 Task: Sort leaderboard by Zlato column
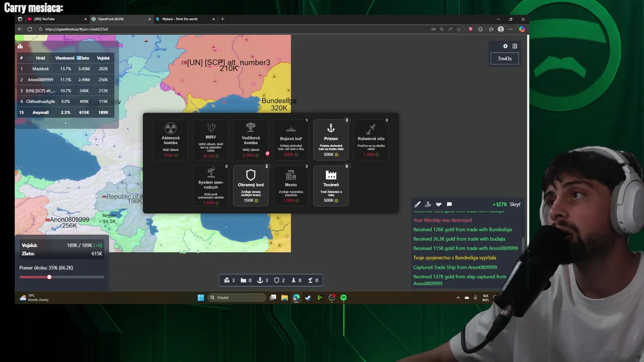point(84,58)
